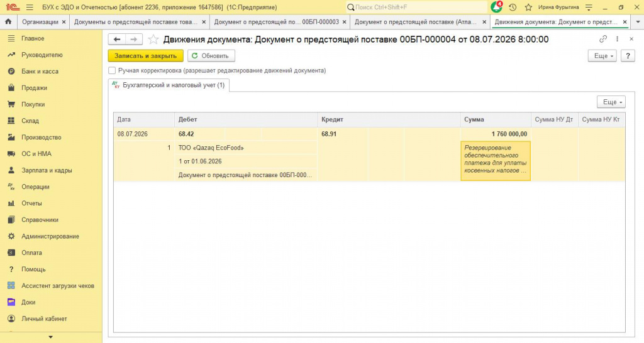This screenshot has height=343, width=644.
Task: Open favorites star in title bar
Action: click(x=528, y=8)
